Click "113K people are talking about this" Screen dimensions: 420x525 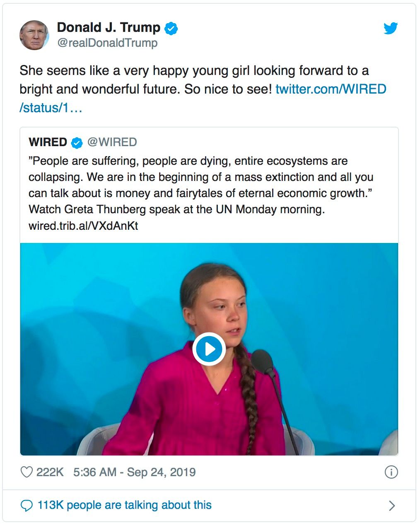(x=124, y=505)
